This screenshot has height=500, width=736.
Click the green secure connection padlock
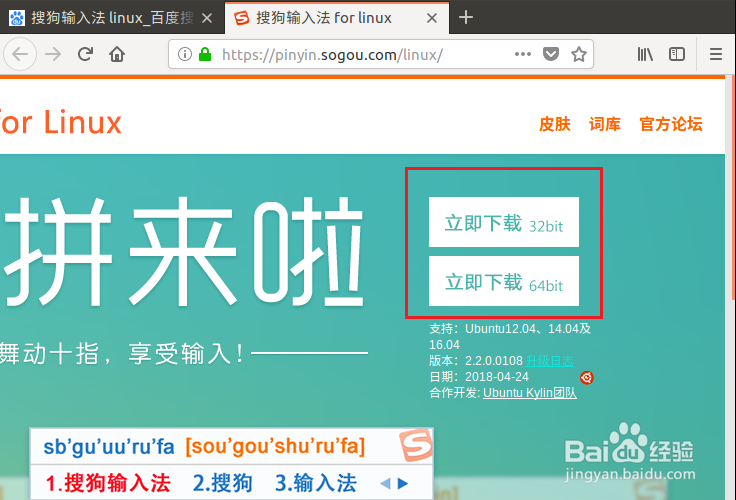pos(205,54)
